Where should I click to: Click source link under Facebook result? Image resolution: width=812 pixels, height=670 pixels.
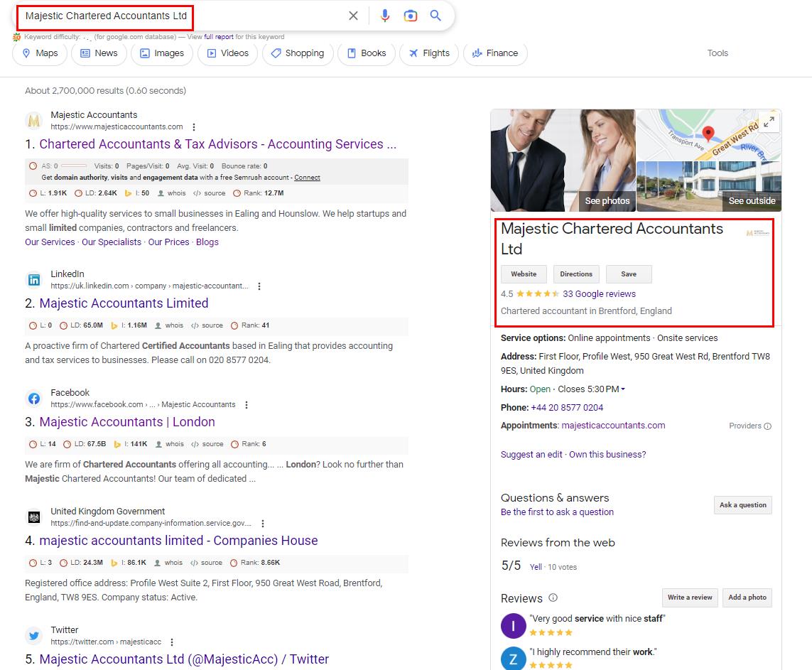[x=213, y=444]
